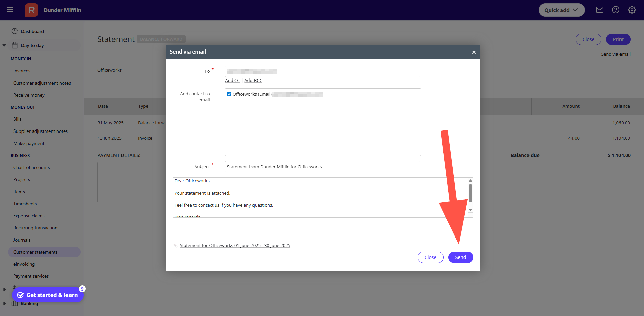Expand the collapsed section above Banking
The image size is (644, 316).
4,289
